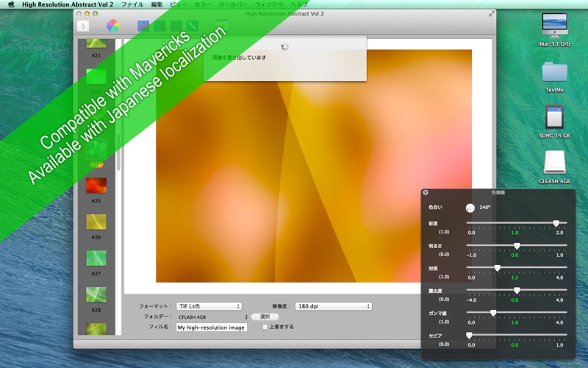Image resolution: width=588 pixels, height=368 pixels.
Task: Open the color wheel adjustment tool
Action: click(x=113, y=26)
